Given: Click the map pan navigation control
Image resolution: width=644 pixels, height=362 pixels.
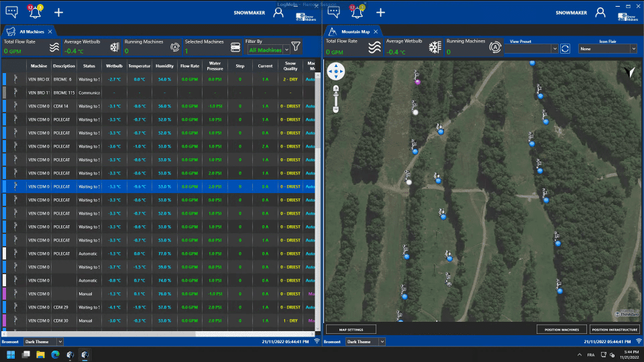Looking at the screenshot, I should [335, 71].
